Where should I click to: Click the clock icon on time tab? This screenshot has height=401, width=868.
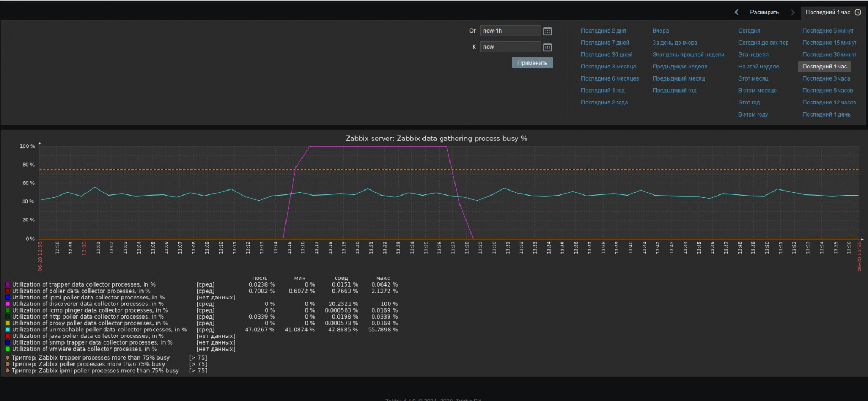(x=858, y=12)
